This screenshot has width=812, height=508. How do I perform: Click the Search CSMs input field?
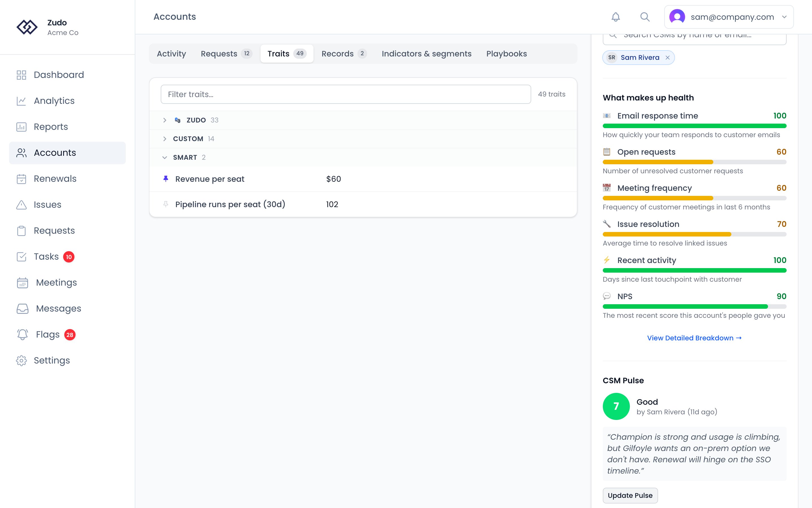point(694,39)
